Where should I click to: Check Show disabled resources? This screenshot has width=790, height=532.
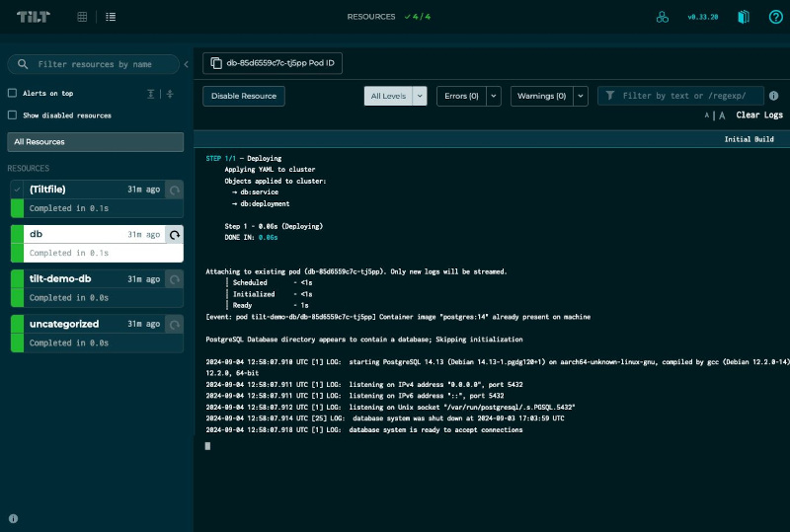(13, 114)
